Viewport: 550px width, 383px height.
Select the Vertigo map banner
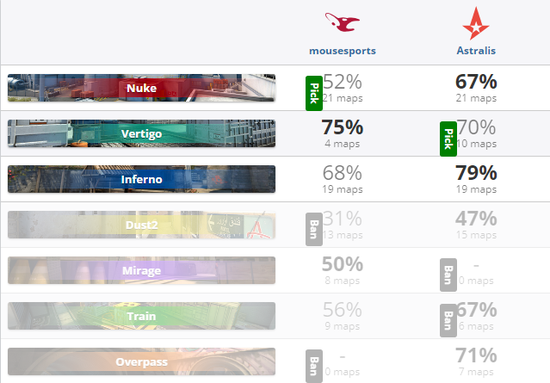pos(141,134)
